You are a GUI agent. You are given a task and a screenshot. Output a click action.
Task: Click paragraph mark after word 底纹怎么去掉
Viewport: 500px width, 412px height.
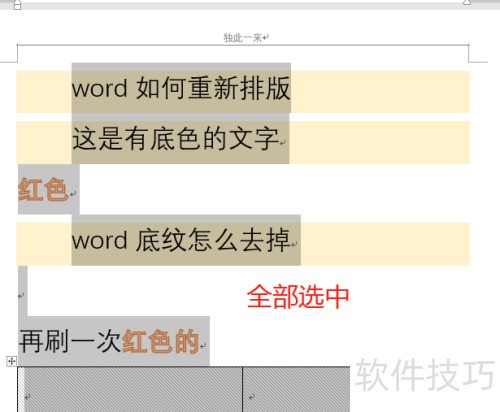click(294, 244)
